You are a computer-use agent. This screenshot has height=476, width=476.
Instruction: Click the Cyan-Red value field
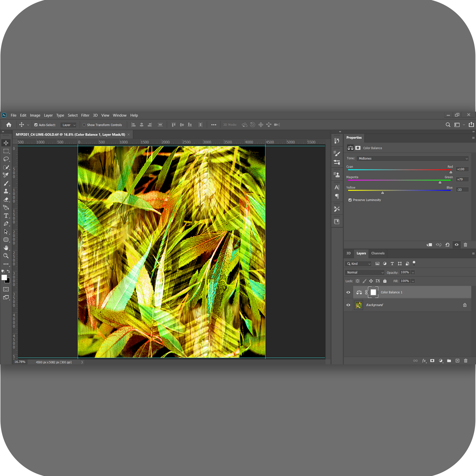pos(462,169)
